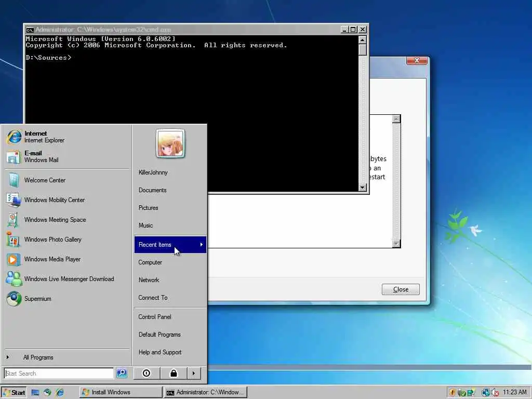Launch Supermium from the quick launch bar
Viewport: 532px width, 399px height.
pos(47,392)
